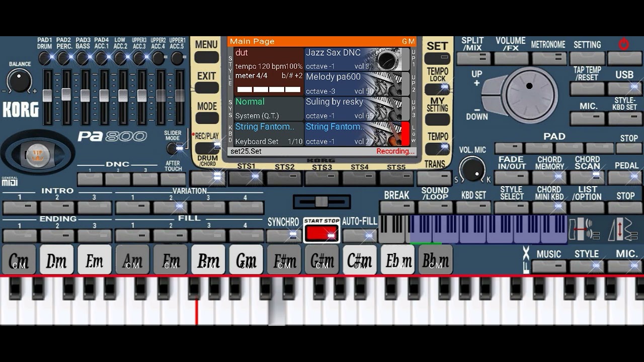Toggle the METRONOME button
Image resolution: width=644 pixels, height=362 pixels.
coord(549,58)
